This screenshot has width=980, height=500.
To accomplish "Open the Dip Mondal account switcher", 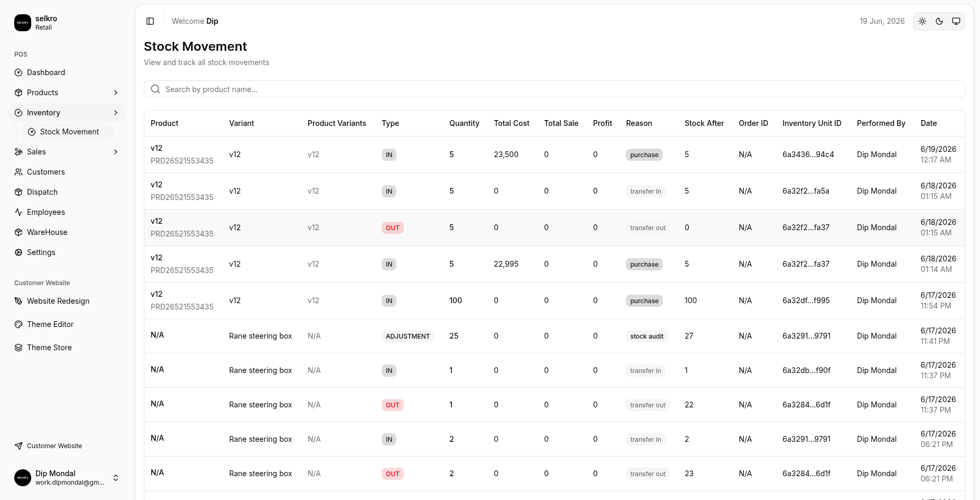I will (x=67, y=478).
